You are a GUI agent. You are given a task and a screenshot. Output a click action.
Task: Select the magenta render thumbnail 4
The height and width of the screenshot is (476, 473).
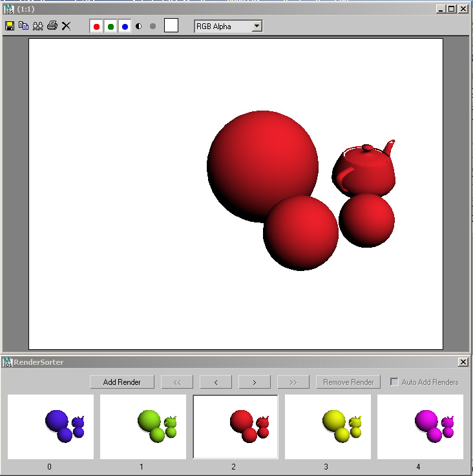(x=420, y=427)
